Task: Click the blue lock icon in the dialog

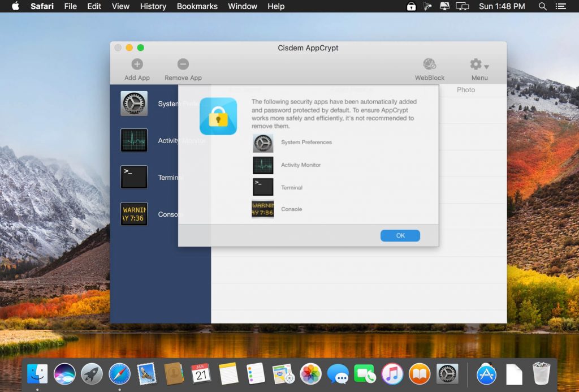Action: click(218, 116)
